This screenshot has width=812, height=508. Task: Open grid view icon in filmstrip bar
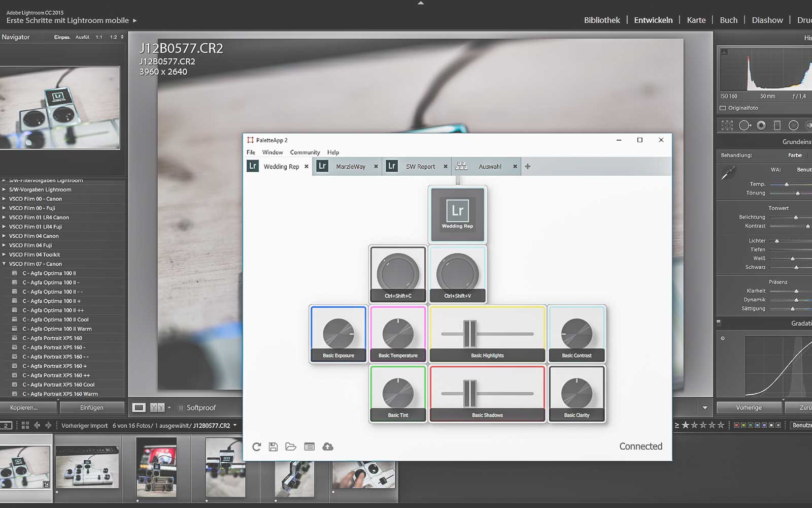pos(25,425)
